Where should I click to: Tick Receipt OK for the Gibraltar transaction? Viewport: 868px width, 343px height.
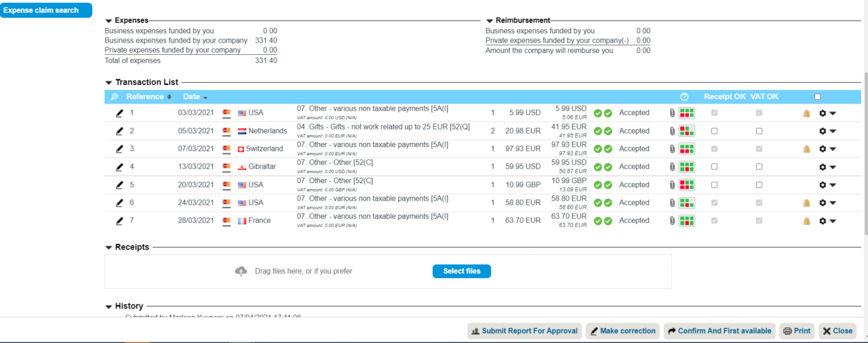714,167
